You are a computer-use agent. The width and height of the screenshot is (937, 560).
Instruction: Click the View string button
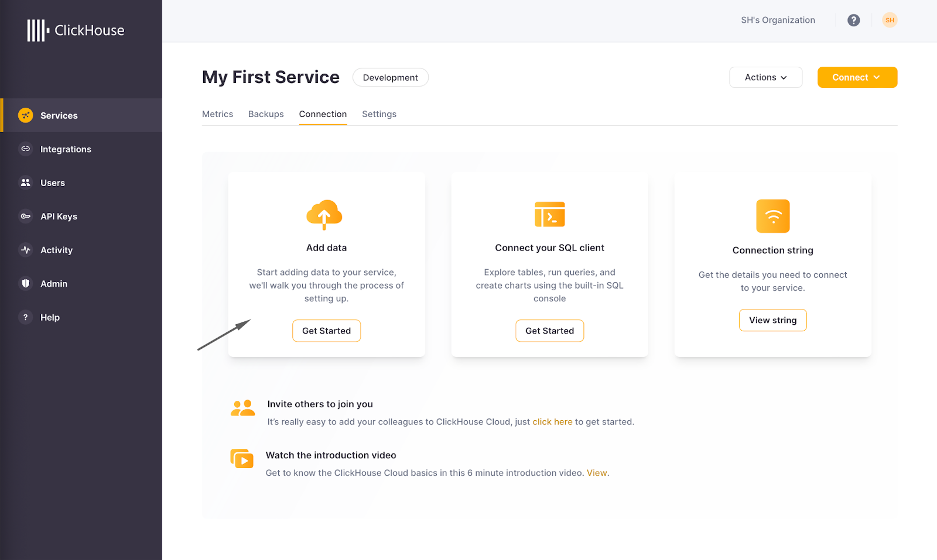pos(772,320)
